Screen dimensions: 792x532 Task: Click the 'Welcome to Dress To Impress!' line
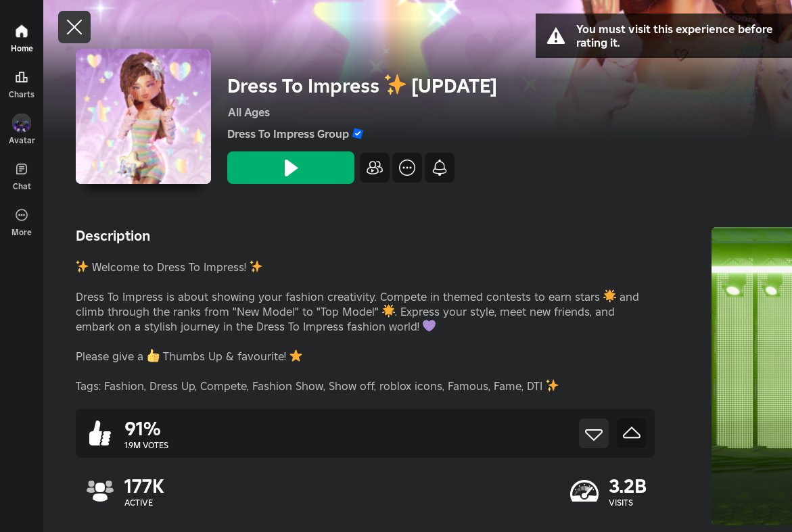(x=169, y=267)
